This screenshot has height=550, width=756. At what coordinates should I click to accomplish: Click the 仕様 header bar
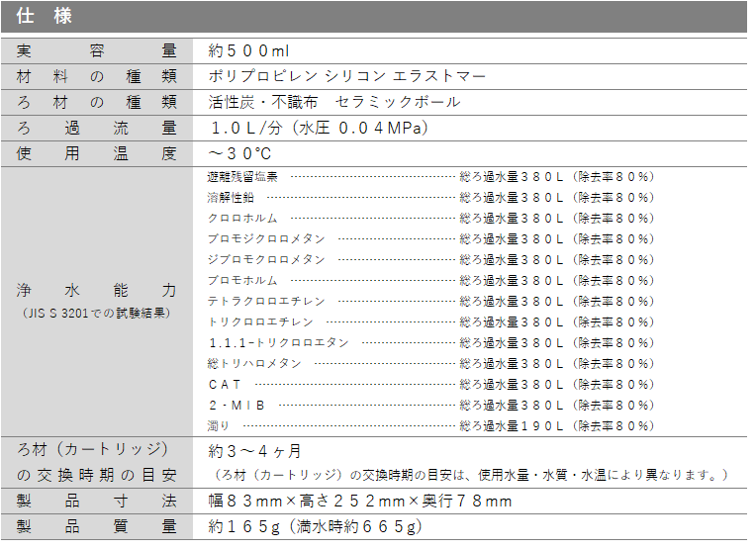pos(376,17)
